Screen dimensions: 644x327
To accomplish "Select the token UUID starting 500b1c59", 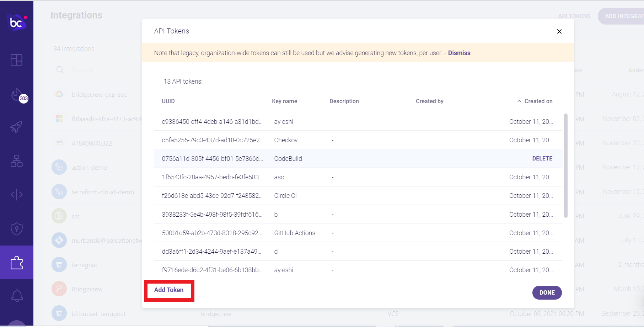I will click(x=212, y=233).
